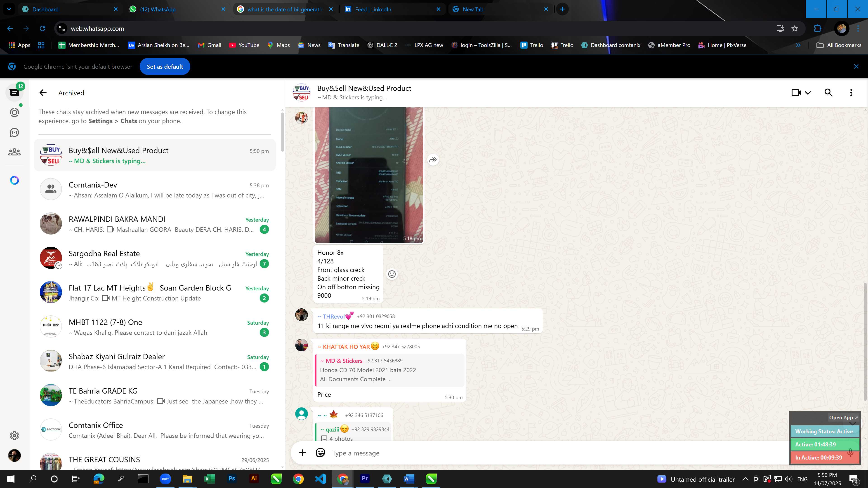
Task: Open the YouTube bookmark
Action: point(244,45)
